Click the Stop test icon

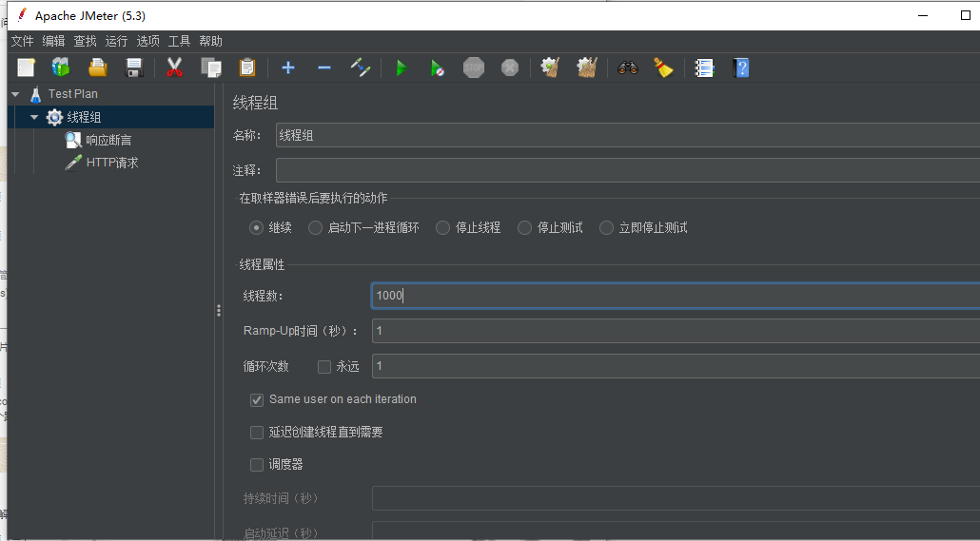click(474, 68)
